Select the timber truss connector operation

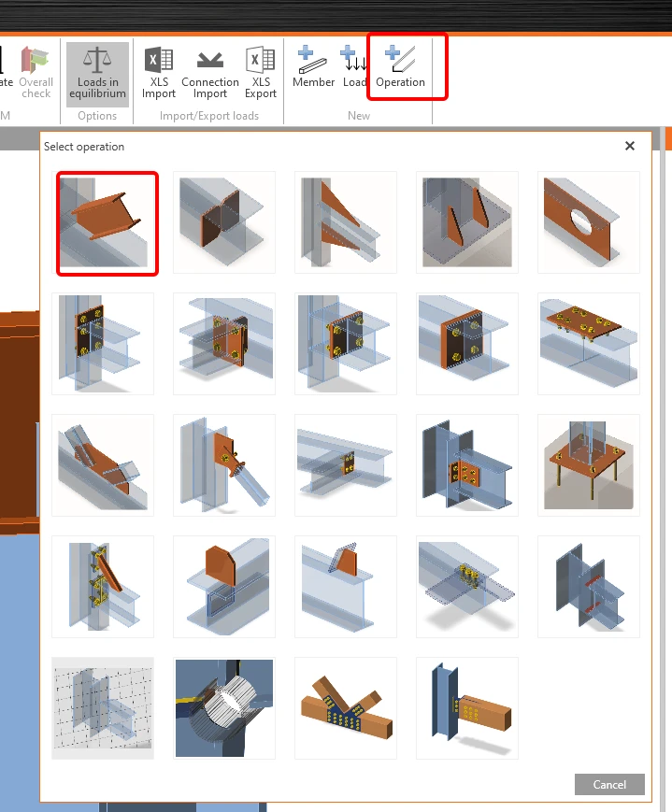pos(346,708)
